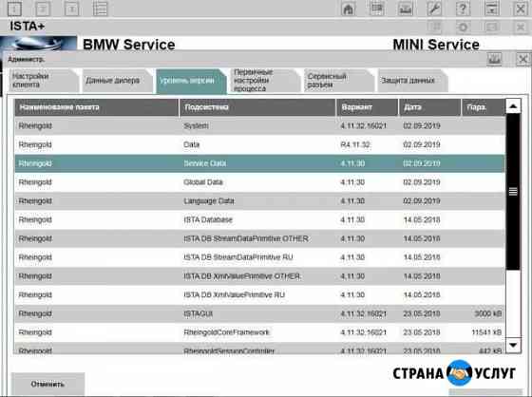Image resolution: width=532 pixels, height=397 pixels.
Task: Click the MINI Service header text
Action: point(436,45)
